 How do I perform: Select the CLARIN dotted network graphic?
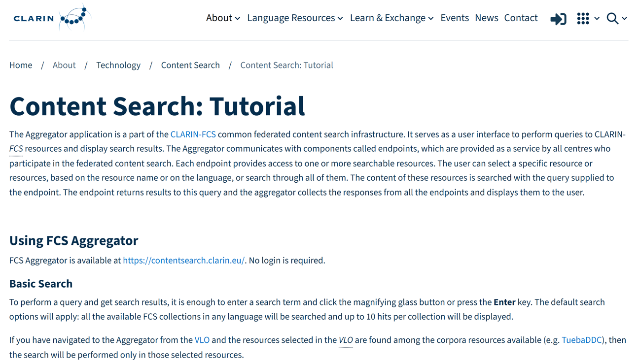pos(73,17)
